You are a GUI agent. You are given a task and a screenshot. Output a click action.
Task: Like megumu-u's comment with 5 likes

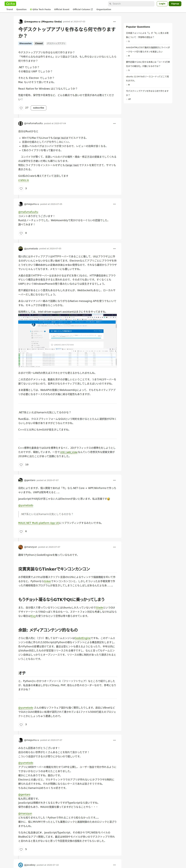point(21,849)
